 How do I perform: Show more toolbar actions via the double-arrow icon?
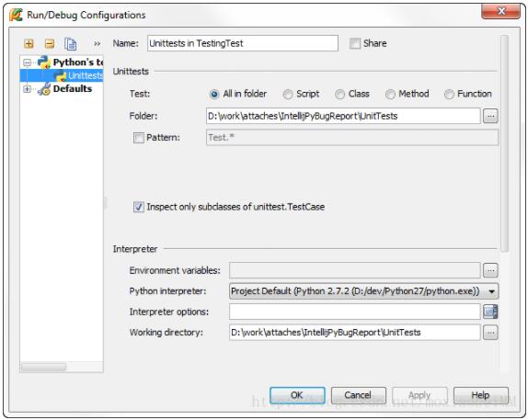pos(97,44)
